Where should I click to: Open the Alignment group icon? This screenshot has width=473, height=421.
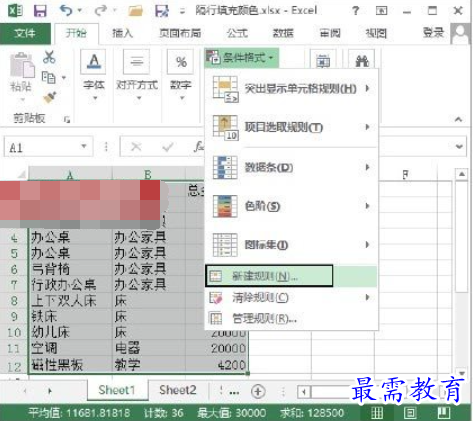coord(137,62)
